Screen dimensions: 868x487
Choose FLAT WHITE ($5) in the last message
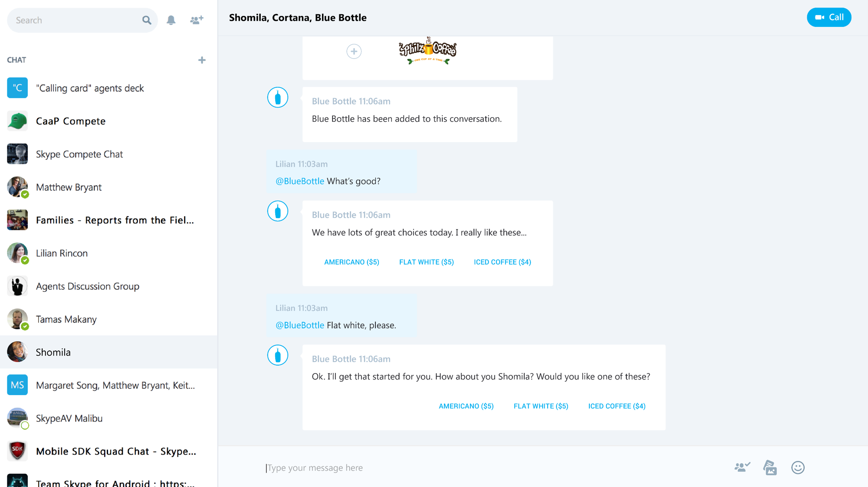click(x=541, y=406)
